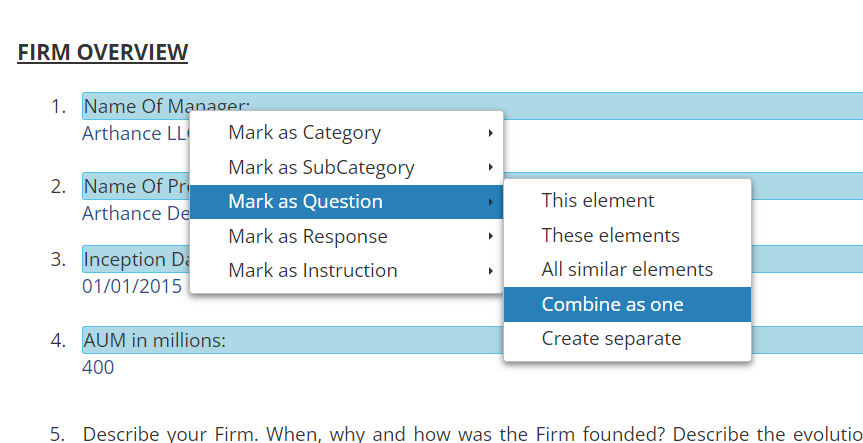Select Mark as Response menu entry

pyautogui.click(x=307, y=237)
